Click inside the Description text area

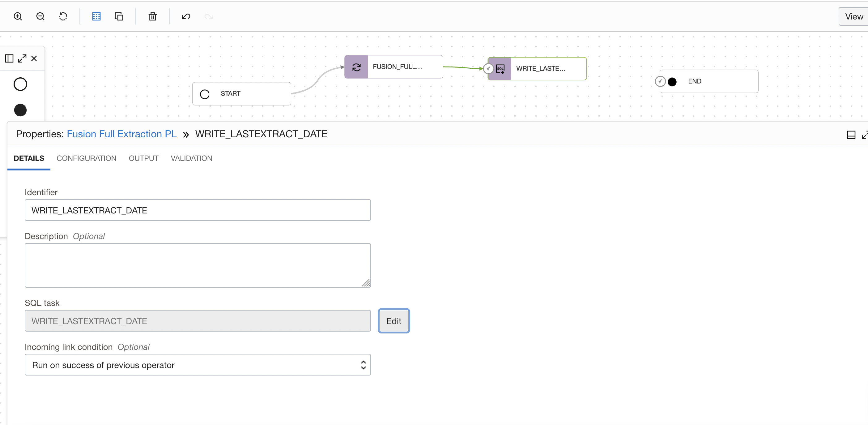[x=198, y=265]
